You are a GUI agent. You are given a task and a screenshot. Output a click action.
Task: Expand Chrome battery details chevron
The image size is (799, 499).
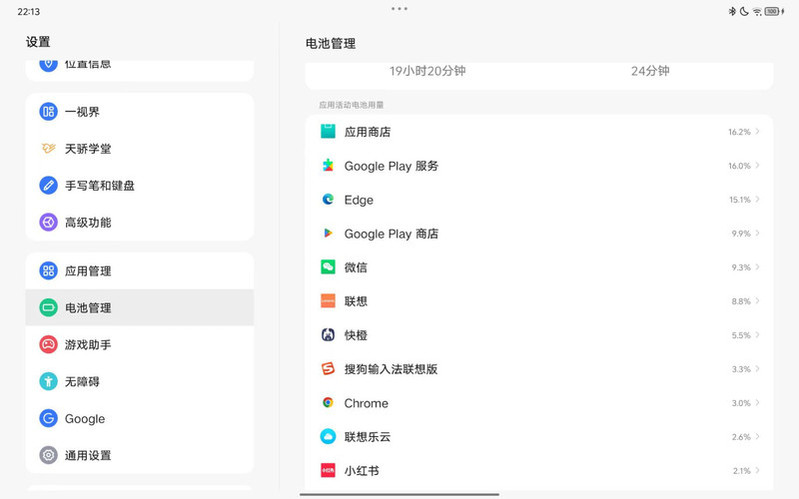click(x=758, y=403)
